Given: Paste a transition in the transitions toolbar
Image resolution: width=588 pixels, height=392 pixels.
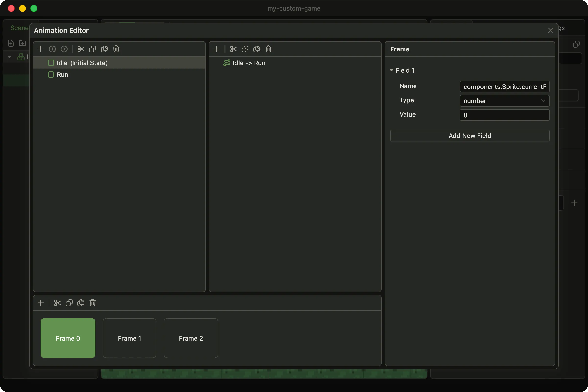Looking at the screenshot, I should (x=257, y=49).
